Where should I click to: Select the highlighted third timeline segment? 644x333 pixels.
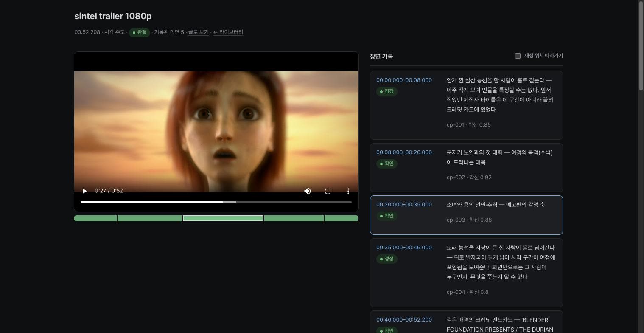point(223,218)
